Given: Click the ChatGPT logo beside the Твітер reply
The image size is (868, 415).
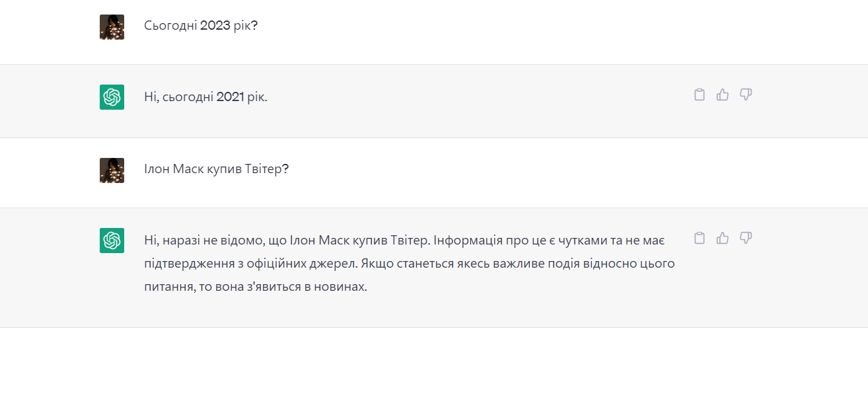Looking at the screenshot, I should (x=112, y=241).
